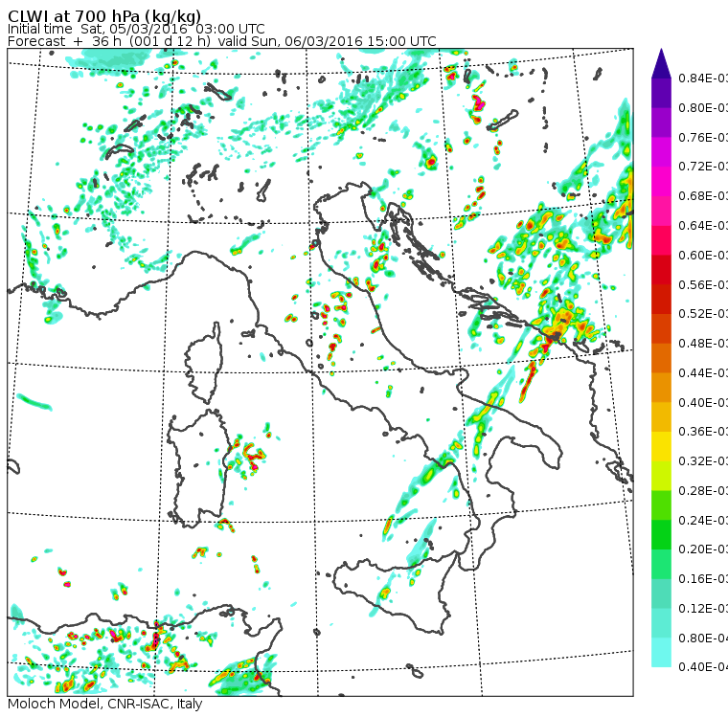Click the 0.40E-03 legend label

pos(703,402)
